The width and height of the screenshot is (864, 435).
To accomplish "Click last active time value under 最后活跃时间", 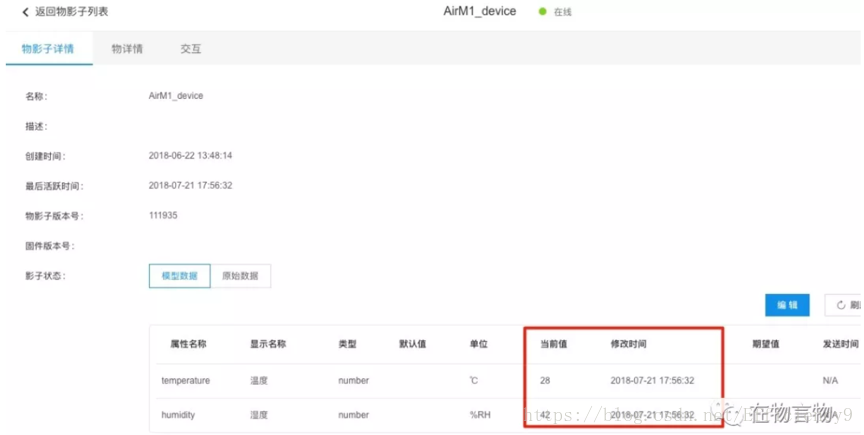I will pos(190,185).
